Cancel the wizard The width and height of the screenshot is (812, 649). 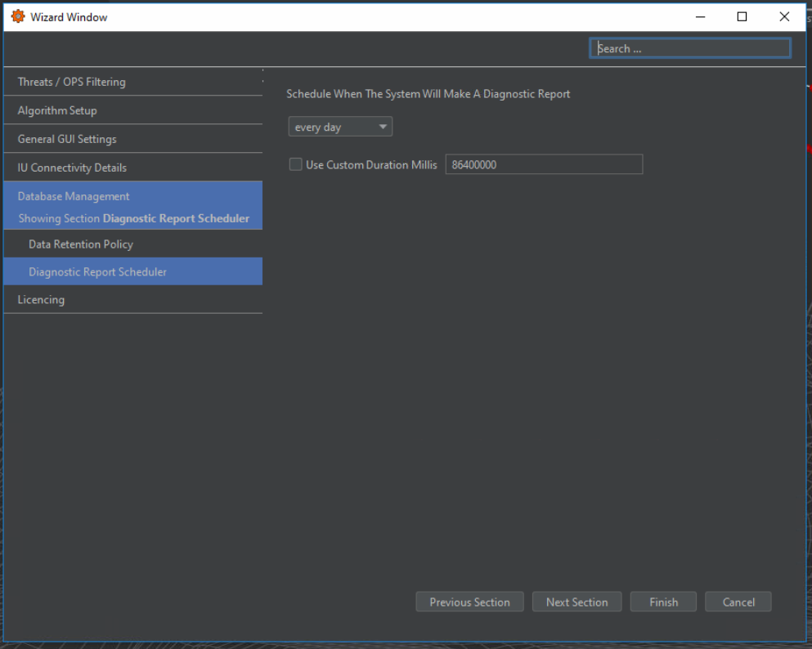pyautogui.click(x=738, y=602)
